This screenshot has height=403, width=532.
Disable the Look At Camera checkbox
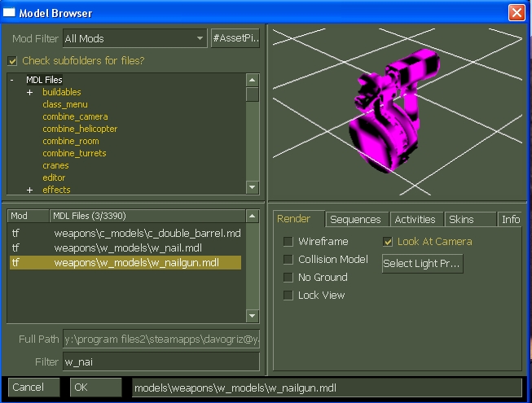pos(388,242)
